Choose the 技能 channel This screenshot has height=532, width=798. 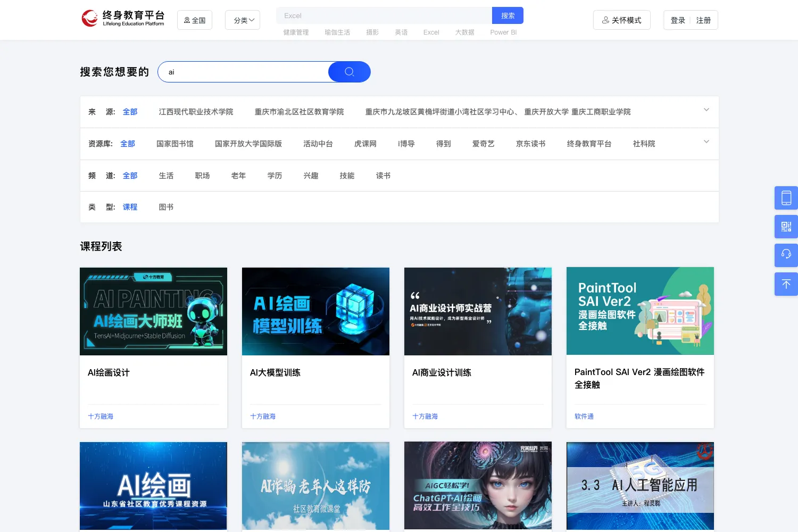tap(347, 176)
